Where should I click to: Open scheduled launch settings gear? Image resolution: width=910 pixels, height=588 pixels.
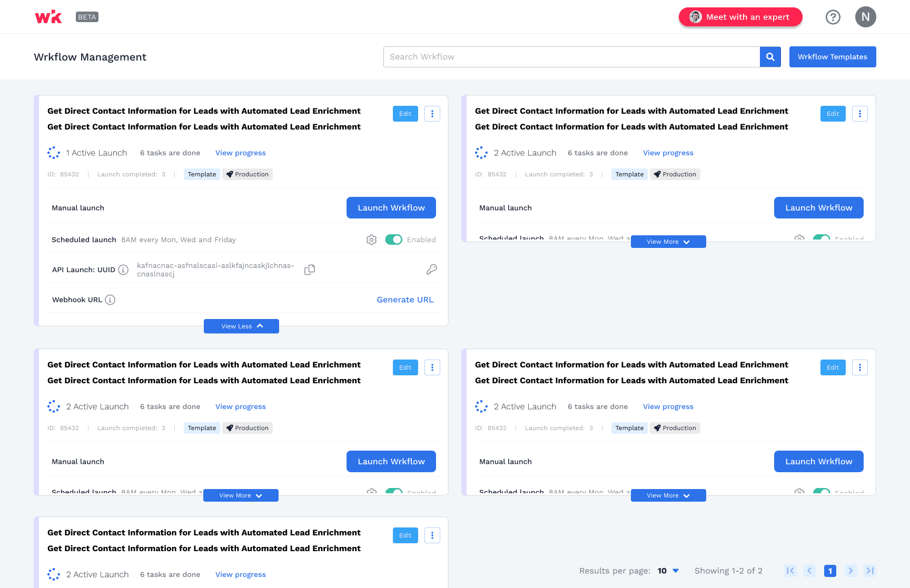(x=371, y=240)
